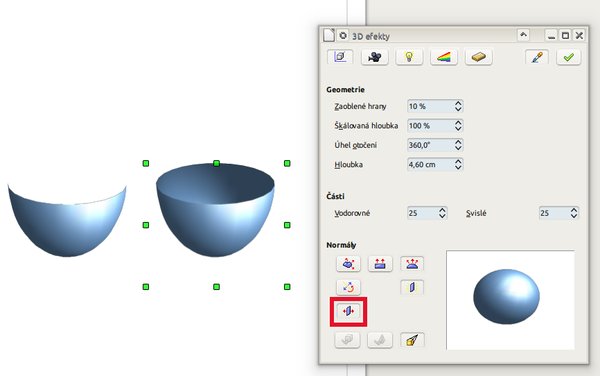Viewport: 600px width, 376px height.
Task: Select Object-Specific normals icon
Action: point(348,264)
